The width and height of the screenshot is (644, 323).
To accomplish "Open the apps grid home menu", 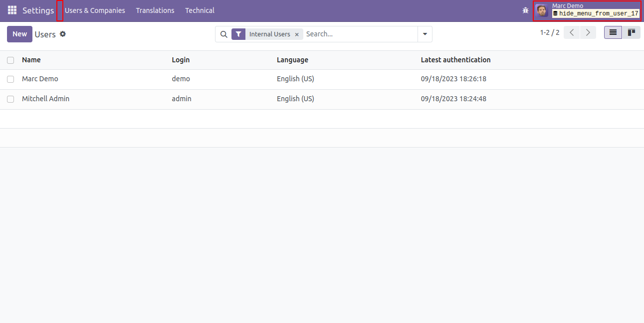I will pos(12,10).
